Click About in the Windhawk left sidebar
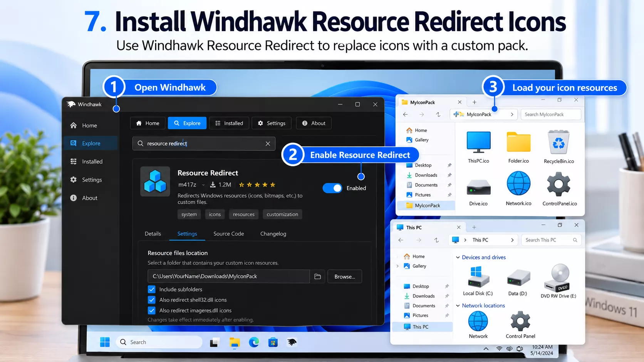 pos(90,198)
